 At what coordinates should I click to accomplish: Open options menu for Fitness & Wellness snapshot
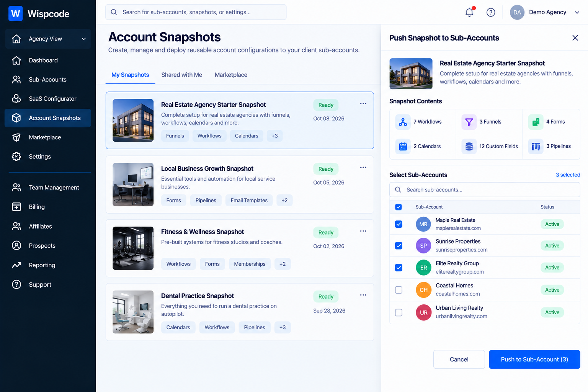pyautogui.click(x=363, y=231)
